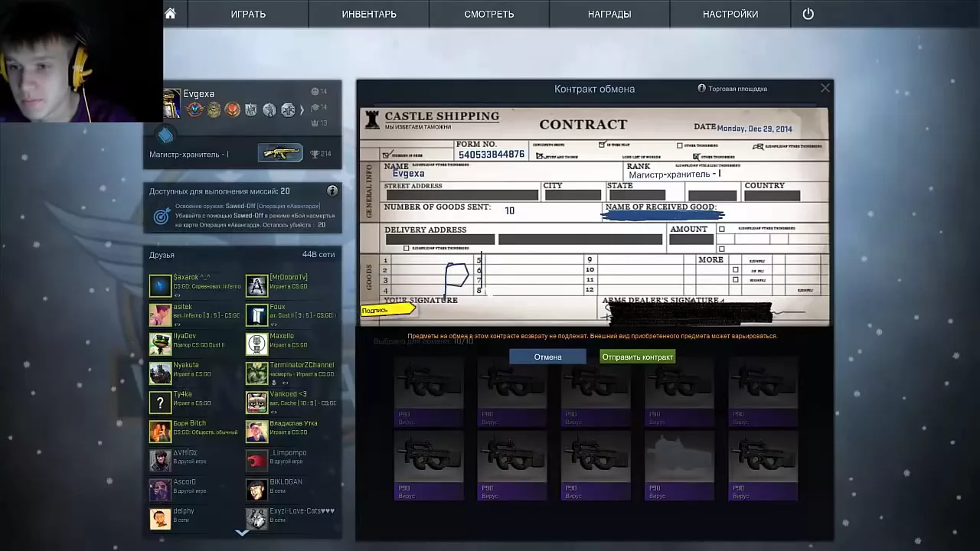Open Vankoed <3 friend avatar
Viewport: 980px width, 551px height.
pos(256,402)
